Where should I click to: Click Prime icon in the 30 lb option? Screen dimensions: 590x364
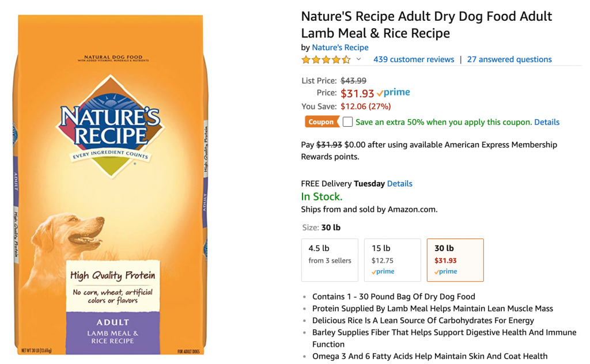446,271
